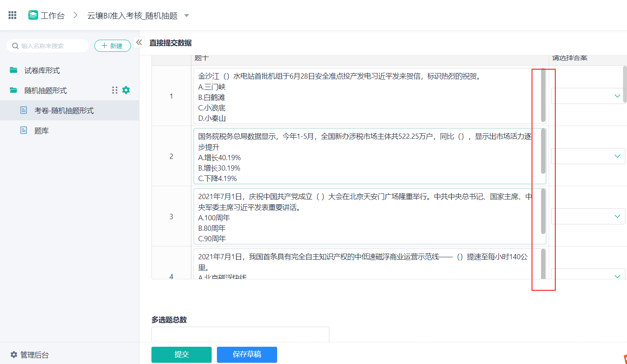Screen dimensions: 627x364
Task: Click option text B.白鹤滩
Action: click(212, 98)
